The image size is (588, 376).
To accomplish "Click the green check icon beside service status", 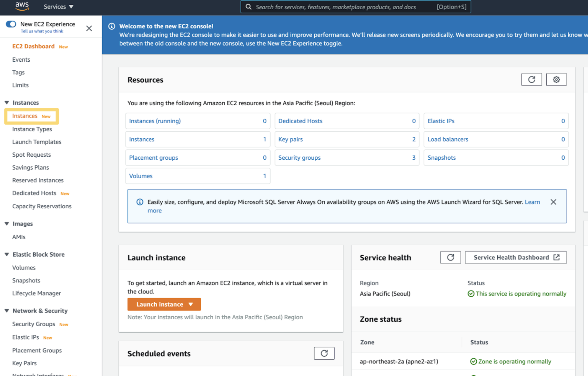I will tap(471, 294).
